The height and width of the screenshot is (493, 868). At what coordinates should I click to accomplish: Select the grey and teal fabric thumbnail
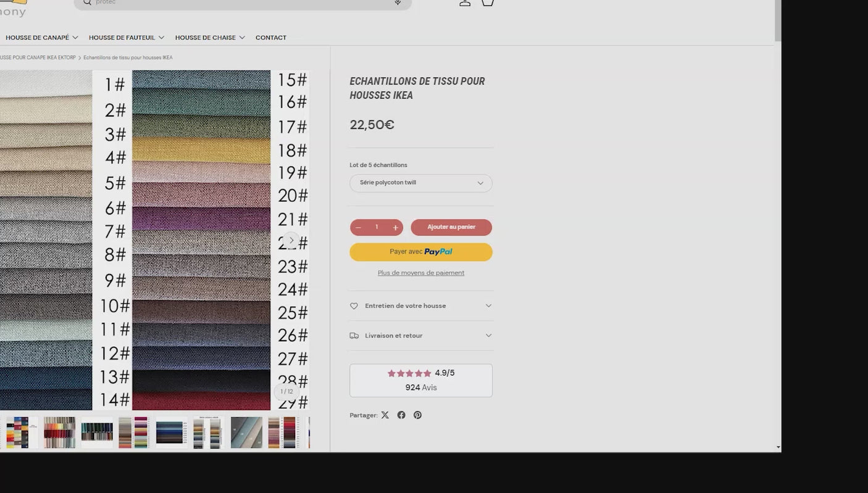tap(246, 433)
